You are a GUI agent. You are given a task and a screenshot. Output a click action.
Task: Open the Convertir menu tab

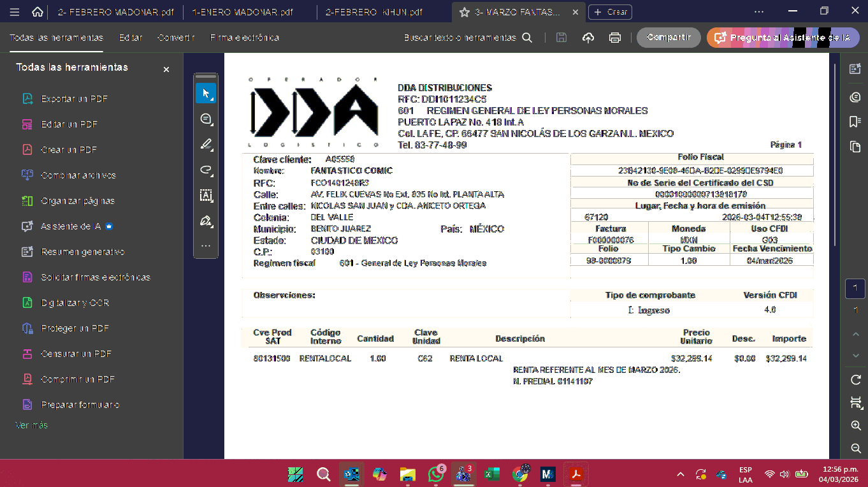point(176,38)
